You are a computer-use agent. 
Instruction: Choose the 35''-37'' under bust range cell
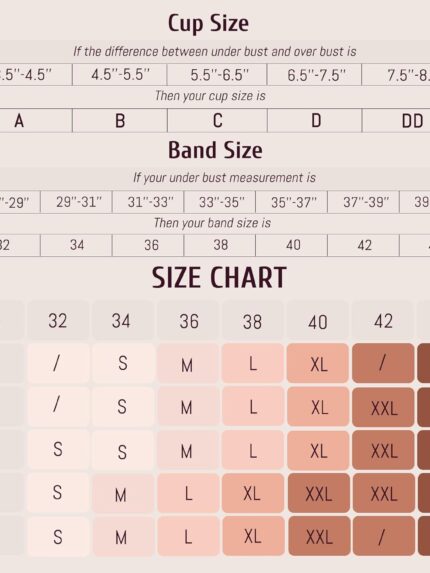(x=292, y=202)
